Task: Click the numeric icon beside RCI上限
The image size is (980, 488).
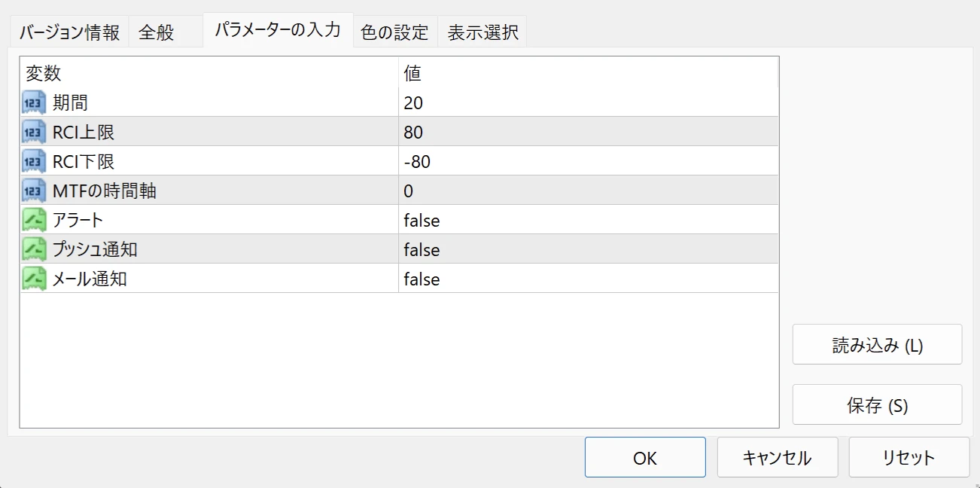Action: point(33,131)
